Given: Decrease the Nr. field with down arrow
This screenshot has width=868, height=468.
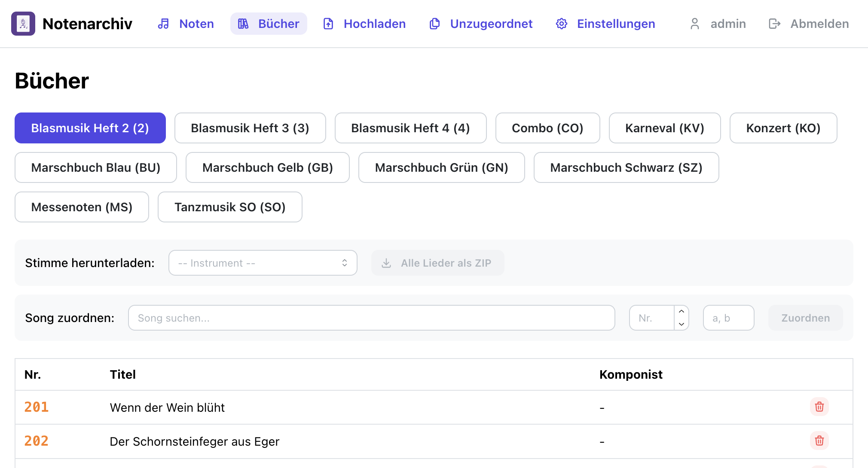Looking at the screenshot, I should [682, 324].
